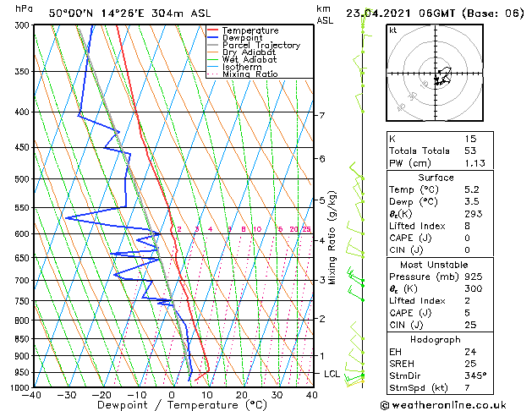Click the hPa unit label

point(24,8)
